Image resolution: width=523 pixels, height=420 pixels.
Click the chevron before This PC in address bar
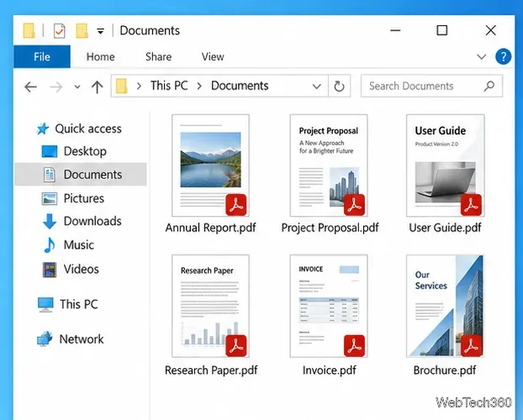pos(139,87)
